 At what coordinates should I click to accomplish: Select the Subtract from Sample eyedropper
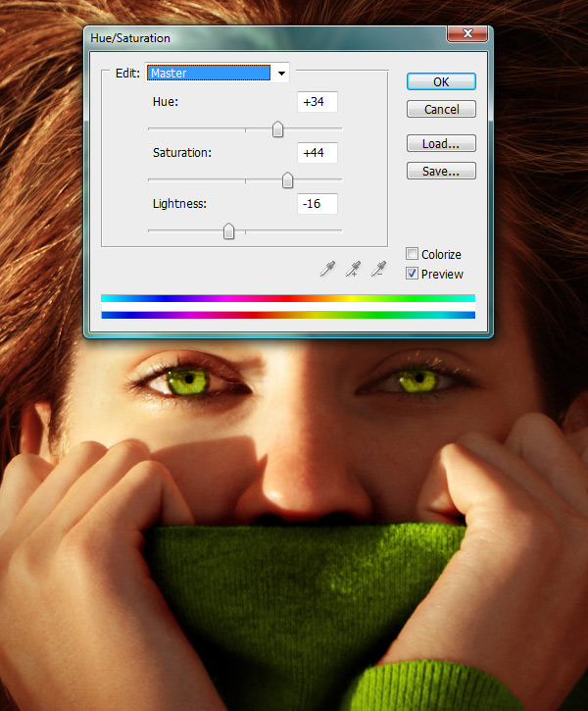[378, 269]
